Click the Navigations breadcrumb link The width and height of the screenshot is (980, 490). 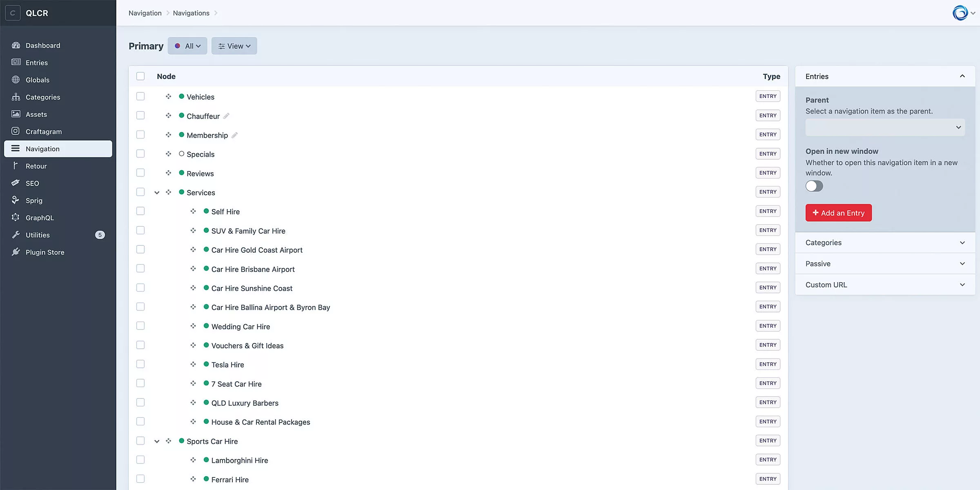point(191,13)
